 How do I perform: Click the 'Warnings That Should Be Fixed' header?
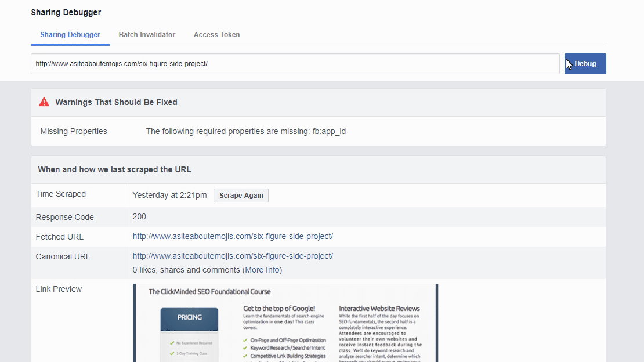pyautogui.click(x=116, y=102)
